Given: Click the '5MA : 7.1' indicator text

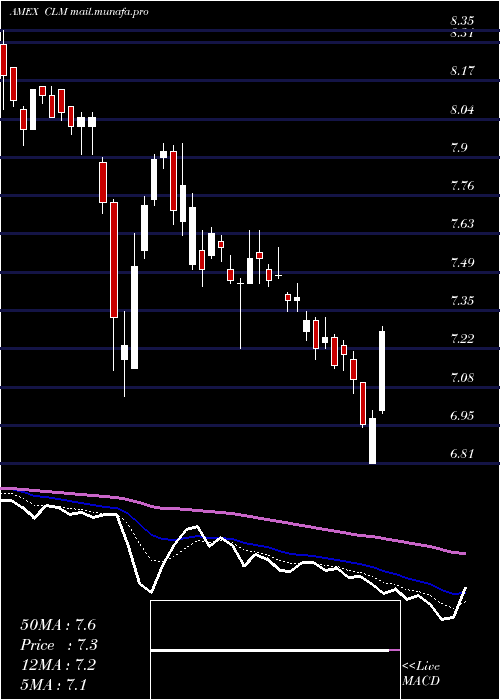Looking at the screenshot, I should pos(54,683).
